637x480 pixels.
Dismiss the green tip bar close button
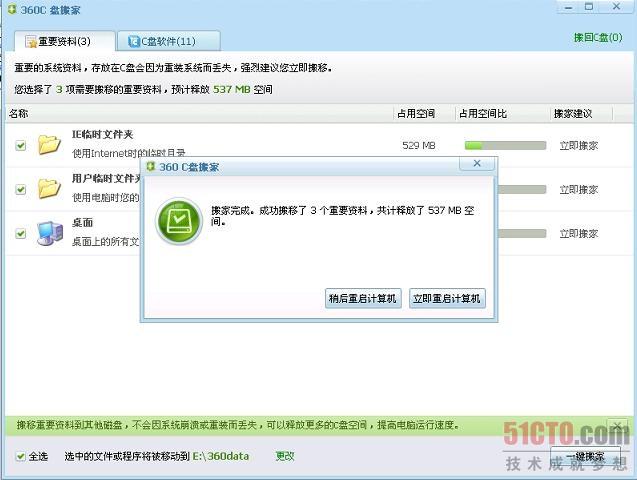(618, 426)
